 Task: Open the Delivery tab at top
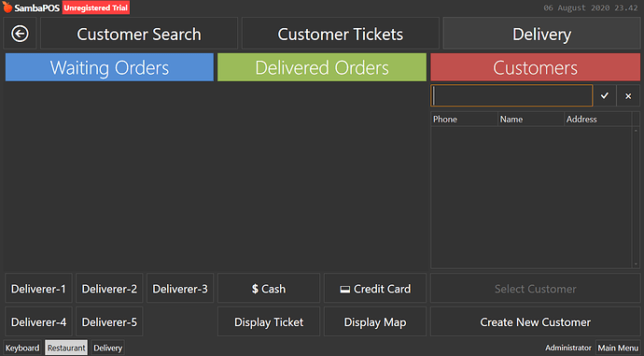[541, 34]
